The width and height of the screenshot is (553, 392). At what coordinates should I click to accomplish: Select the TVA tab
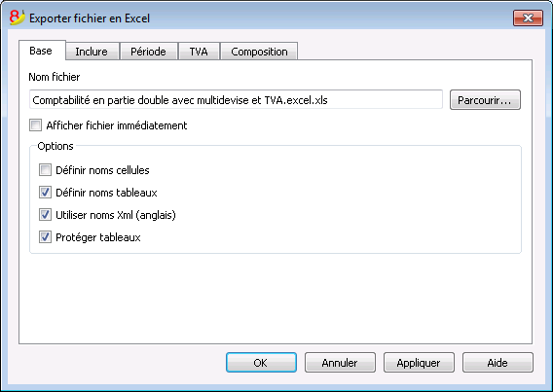tap(199, 52)
